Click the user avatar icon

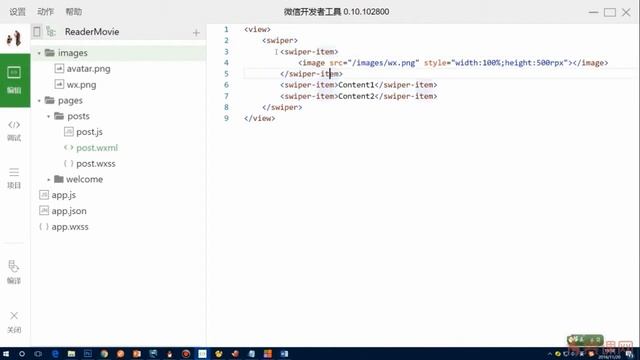pos(14,38)
